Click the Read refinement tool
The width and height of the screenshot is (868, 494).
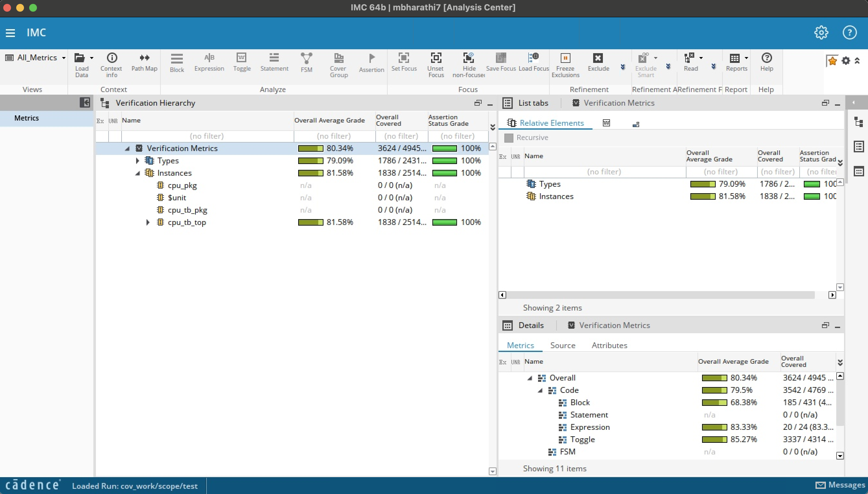[x=691, y=63]
